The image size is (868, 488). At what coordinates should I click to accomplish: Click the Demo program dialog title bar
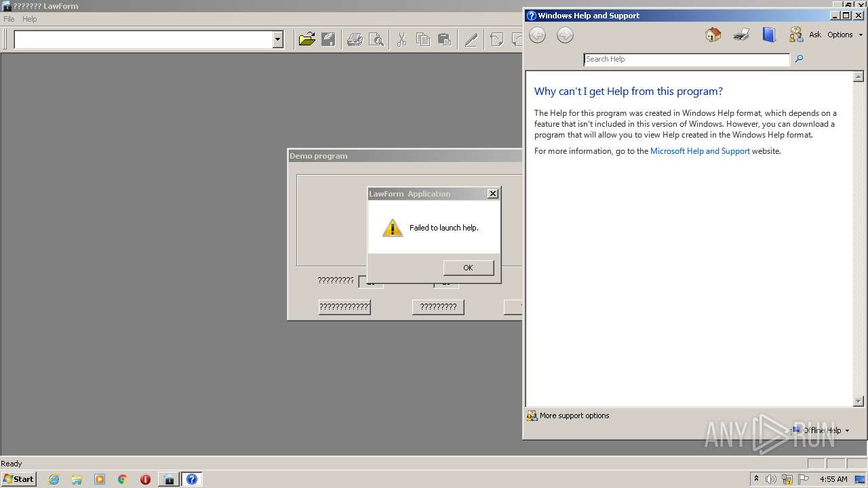coord(405,156)
